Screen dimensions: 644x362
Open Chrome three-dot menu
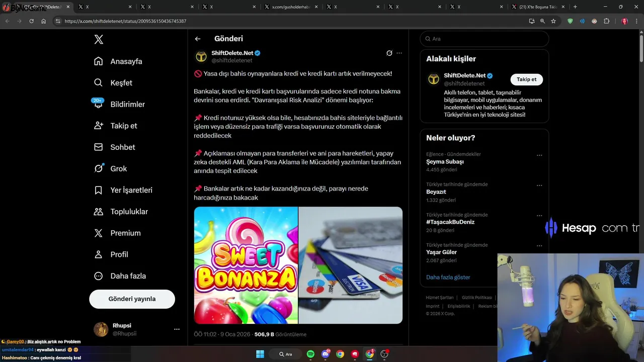(637, 21)
